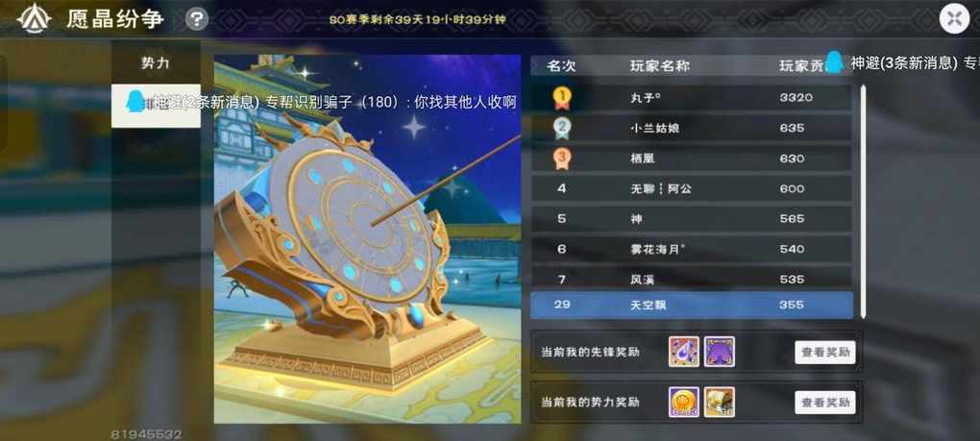Click the sundial artwork image
Screen dimensions: 980x441
pyautogui.click(x=367, y=238)
